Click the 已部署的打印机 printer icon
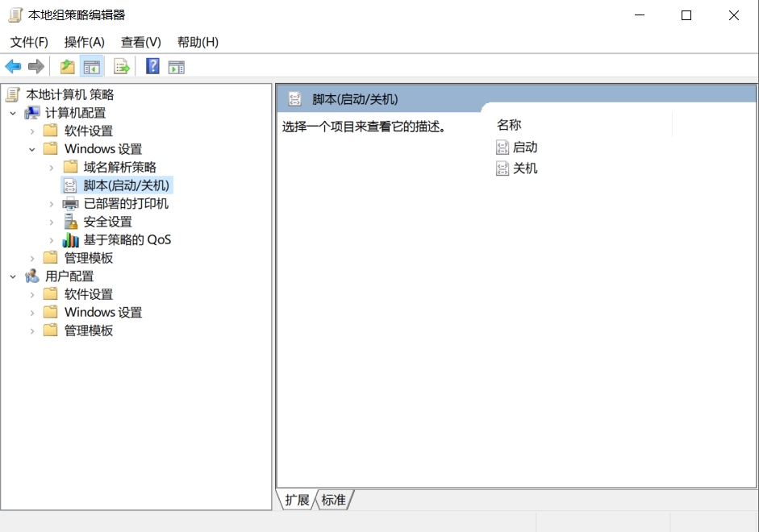Image resolution: width=759 pixels, height=532 pixels. click(x=70, y=204)
